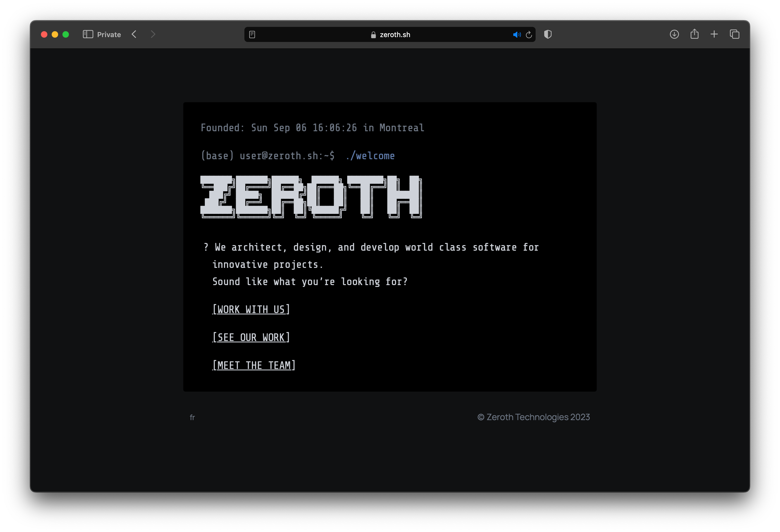This screenshot has height=532, width=780.
Task: Mute the tab audio via speaker icon
Action: pyautogui.click(x=517, y=34)
